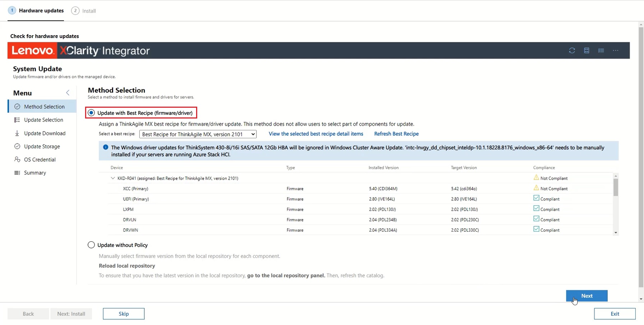Collapse the Menu sidebar with chevron
This screenshot has width=644, height=325.
[x=68, y=93]
